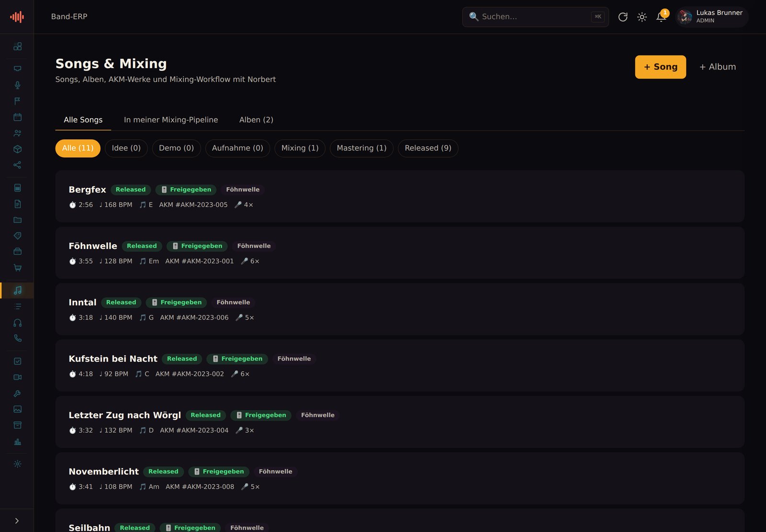766x532 pixels.
Task: Open the archive box icon in sidebar
Action: click(x=17, y=425)
